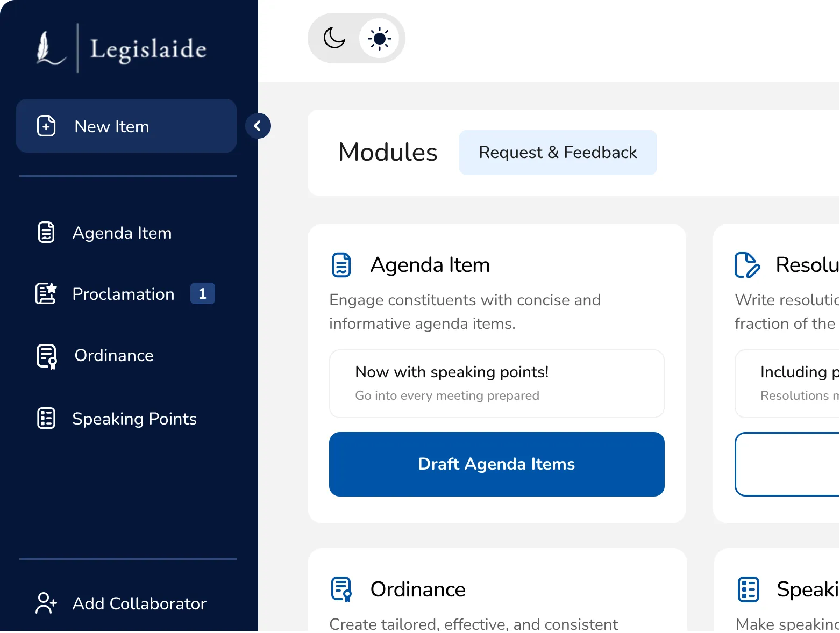840x633 pixels.
Task: Open the Ordinance icon in the sidebar
Action: pos(46,356)
